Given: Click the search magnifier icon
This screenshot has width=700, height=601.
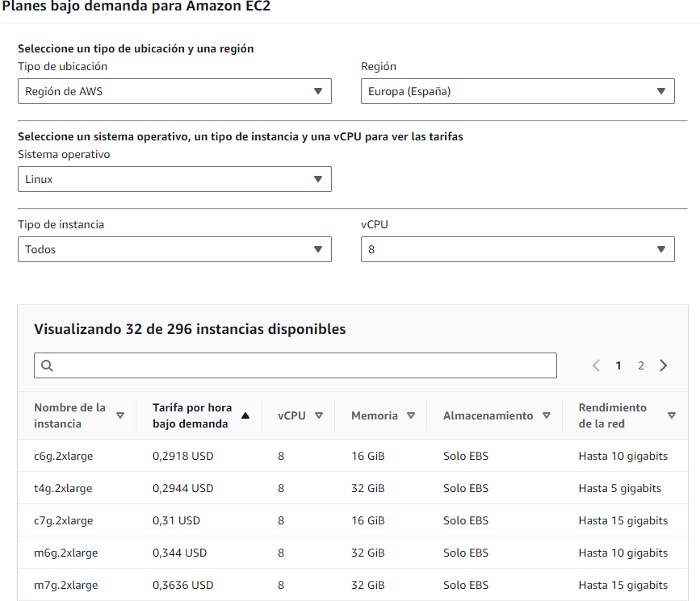Looking at the screenshot, I should (47, 365).
